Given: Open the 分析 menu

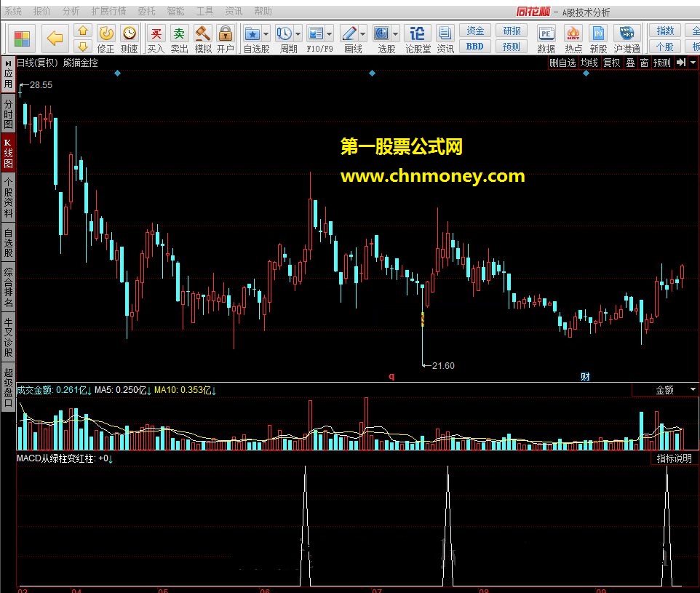Looking at the screenshot, I should tap(71, 11).
